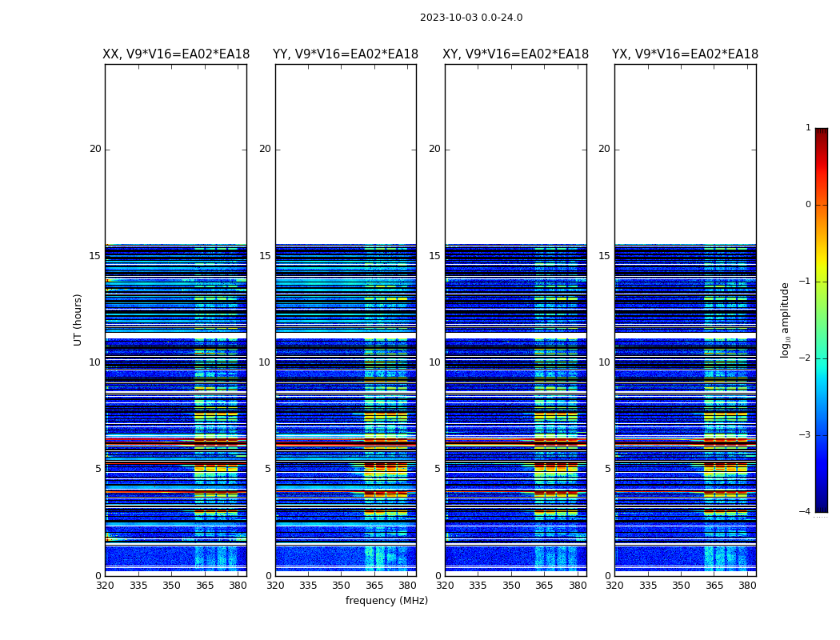Click the 15 hour tick on XY panel
840x640 pixels.
[434, 255]
